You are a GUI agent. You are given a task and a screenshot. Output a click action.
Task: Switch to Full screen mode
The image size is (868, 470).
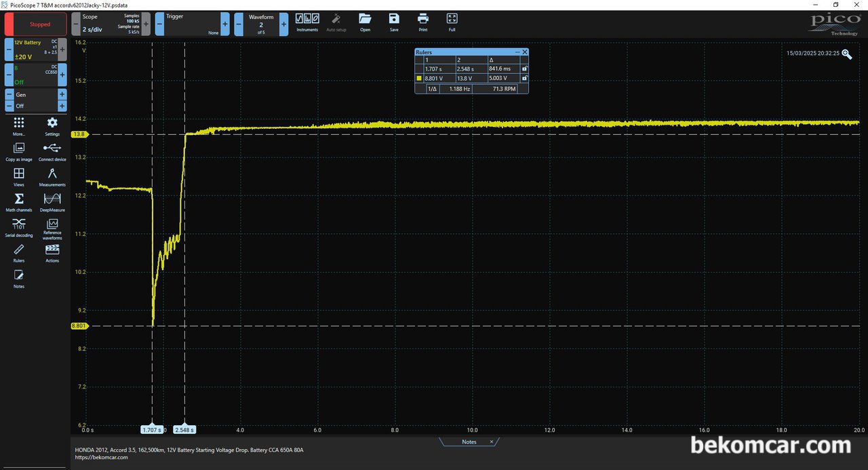tap(452, 22)
